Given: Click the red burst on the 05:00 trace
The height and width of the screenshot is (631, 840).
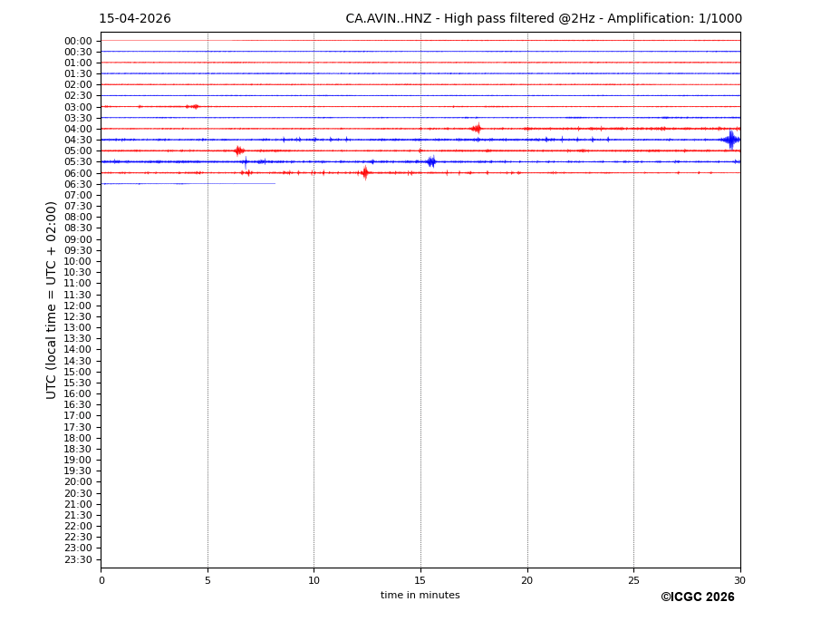Looking at the screenshot, I should (238, 150).
